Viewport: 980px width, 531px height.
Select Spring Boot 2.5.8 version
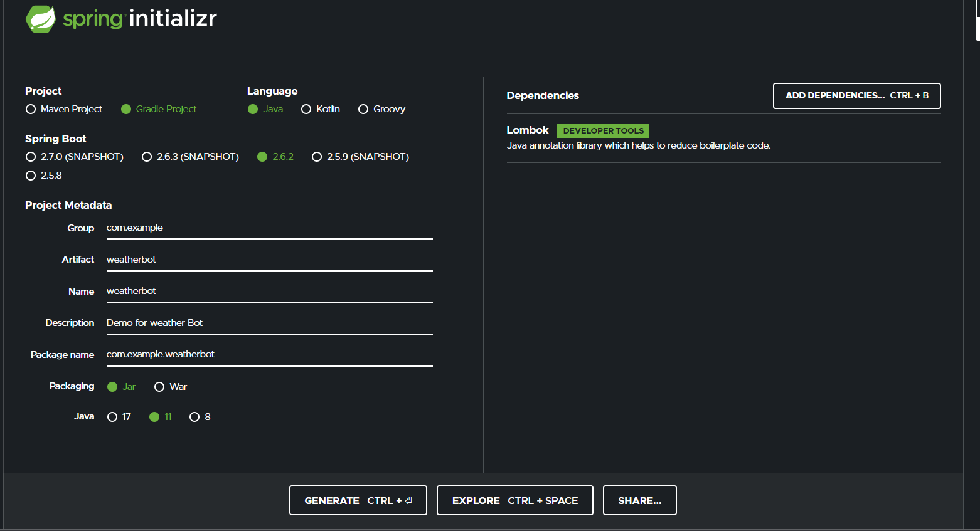pyautogui.click(x=44, y=176)
